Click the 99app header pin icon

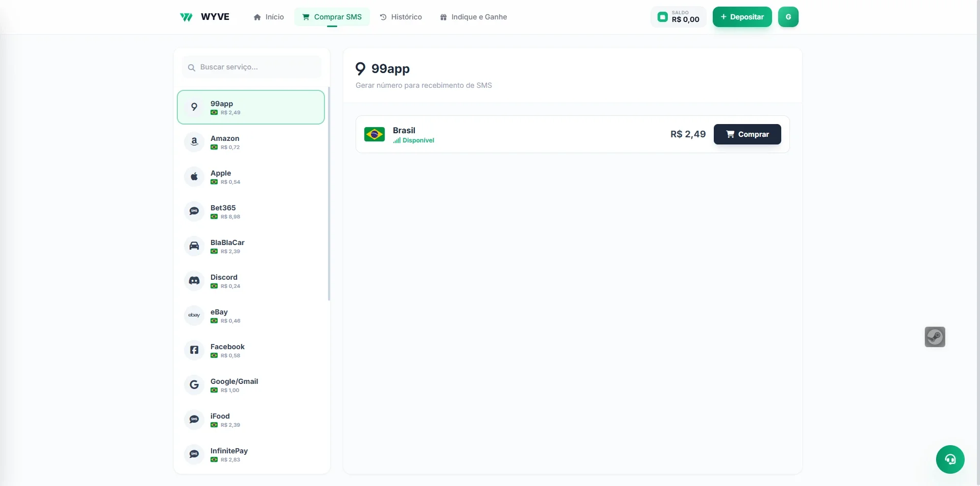[x=361, y=68]
